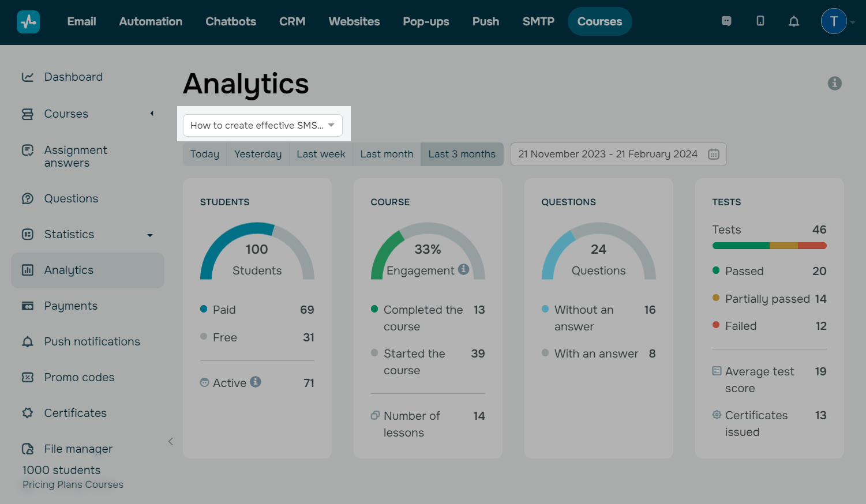The image size is (866, 504).
Task: Open Promo codes in sidebar
Action: tap(79, 377)
